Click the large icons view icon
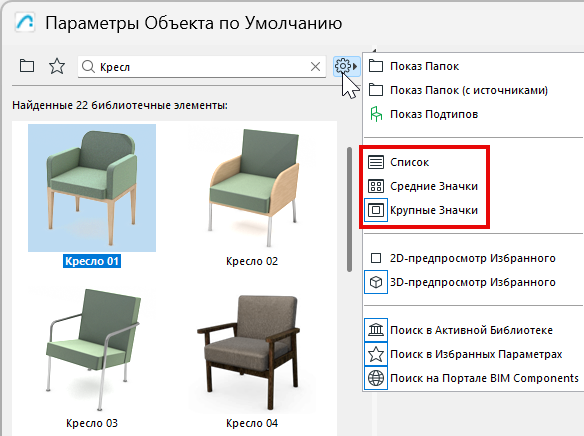The image size is (584, 436). click(x=376, y=210)
